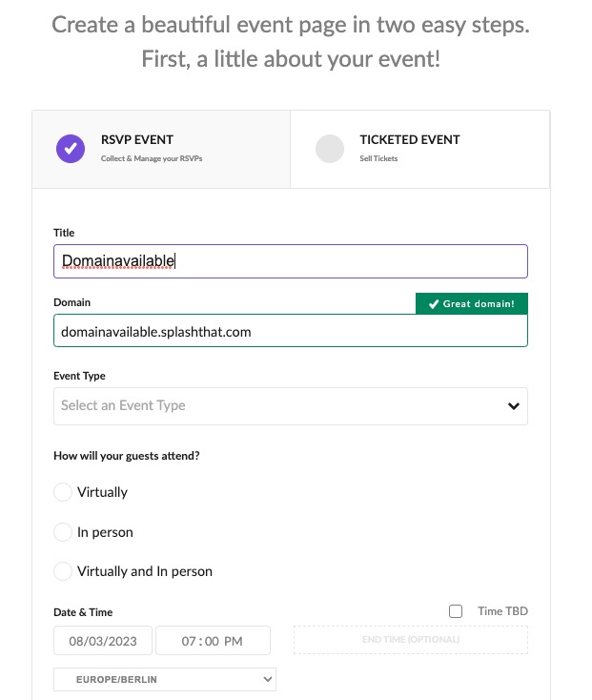Open the Select an Event Type dropdown
The image size is (592, 700).
click(x=276, y=406)
